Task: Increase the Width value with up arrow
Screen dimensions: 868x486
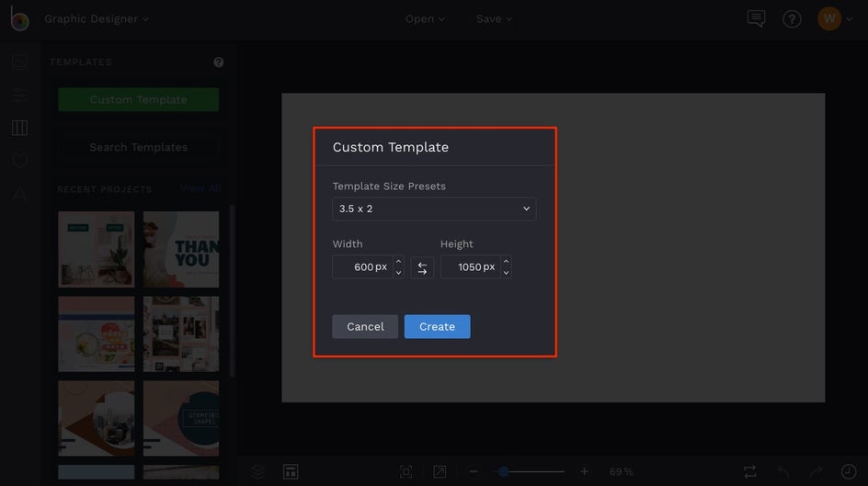Action: [x=398, y=262]
